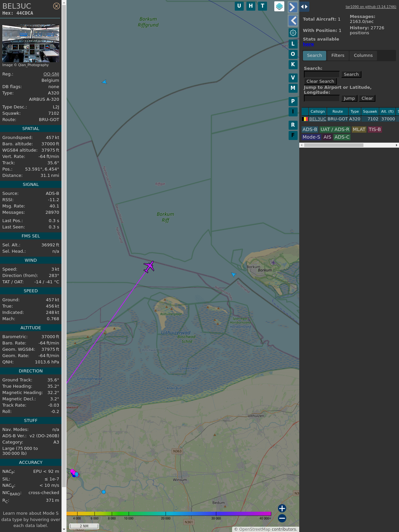This screenshot has width=399, height=532.
Task: Zoom in with the plus button
Action: pos(282,508)
